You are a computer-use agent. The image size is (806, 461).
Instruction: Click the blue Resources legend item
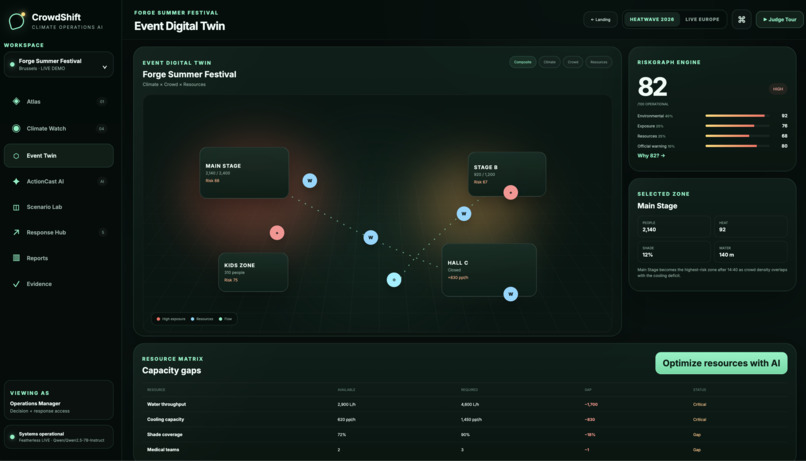coord(202,319)
